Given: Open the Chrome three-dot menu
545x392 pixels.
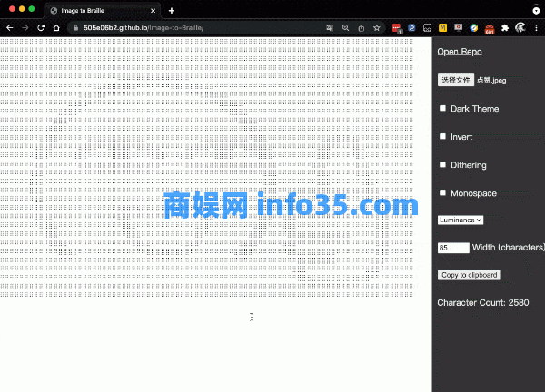Looking at the screenshot, I should tap(536, 28).
